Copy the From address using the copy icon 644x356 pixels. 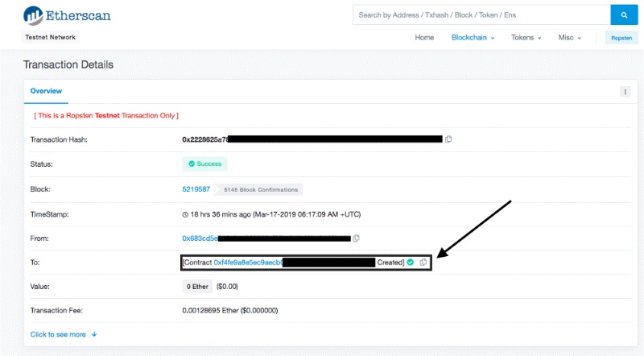[356, 238]
